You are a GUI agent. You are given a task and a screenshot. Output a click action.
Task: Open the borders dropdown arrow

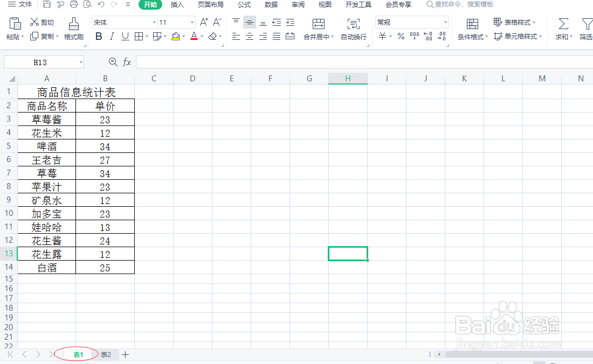(147, 37)
